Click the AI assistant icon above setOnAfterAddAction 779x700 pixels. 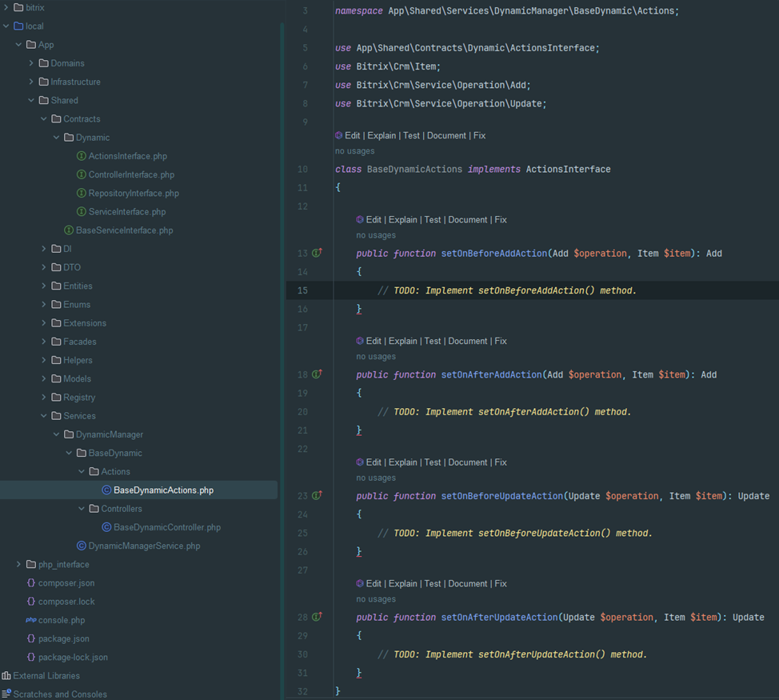click(360, 341)
